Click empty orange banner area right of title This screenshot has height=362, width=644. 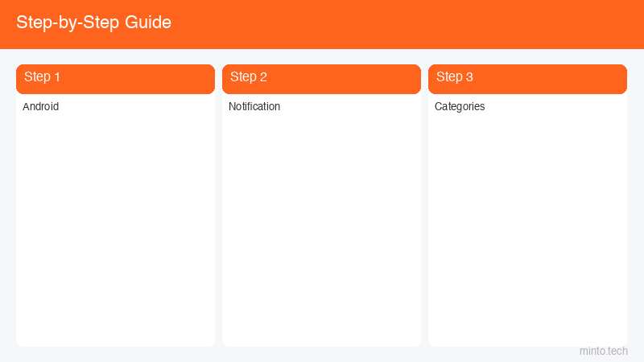(x=407, y=24)
